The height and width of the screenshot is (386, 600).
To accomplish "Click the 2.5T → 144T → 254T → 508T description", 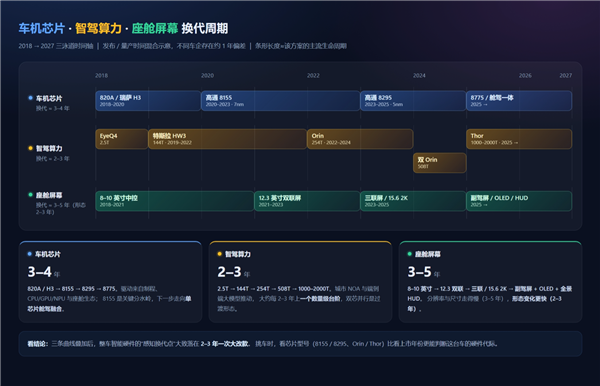I will (x=299, y=299).
